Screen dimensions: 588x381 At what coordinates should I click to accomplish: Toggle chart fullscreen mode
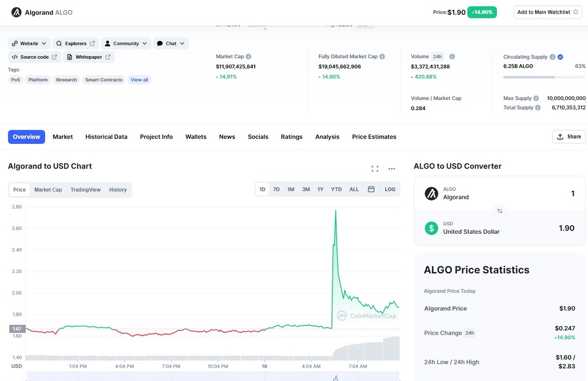coord(375,169)
